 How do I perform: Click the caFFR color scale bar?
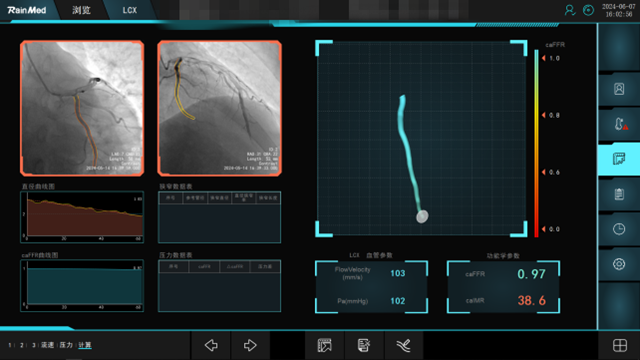(x=536, y=144)
